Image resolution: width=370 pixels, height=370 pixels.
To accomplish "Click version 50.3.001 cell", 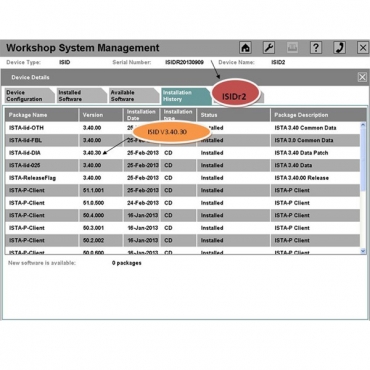I will click(x=101, y=228).
